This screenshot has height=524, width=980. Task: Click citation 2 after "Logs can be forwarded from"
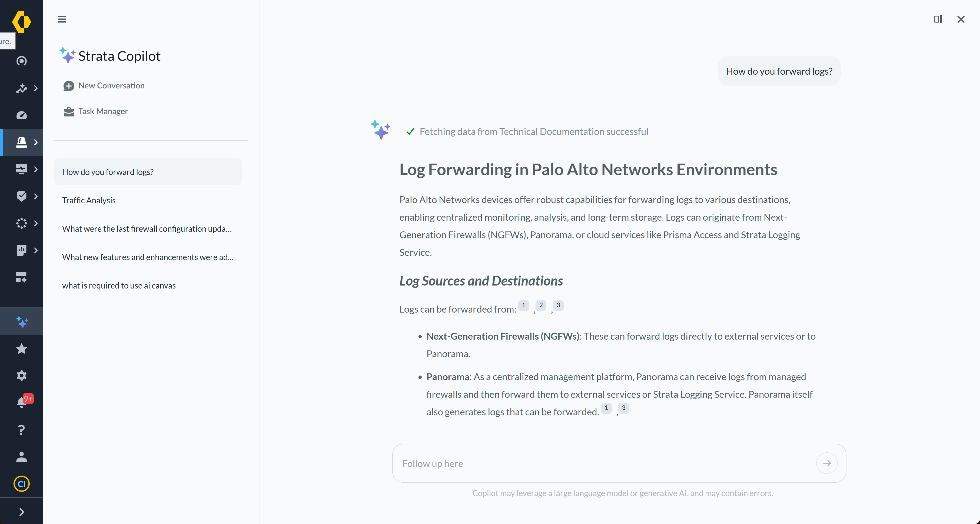[541, 305]
